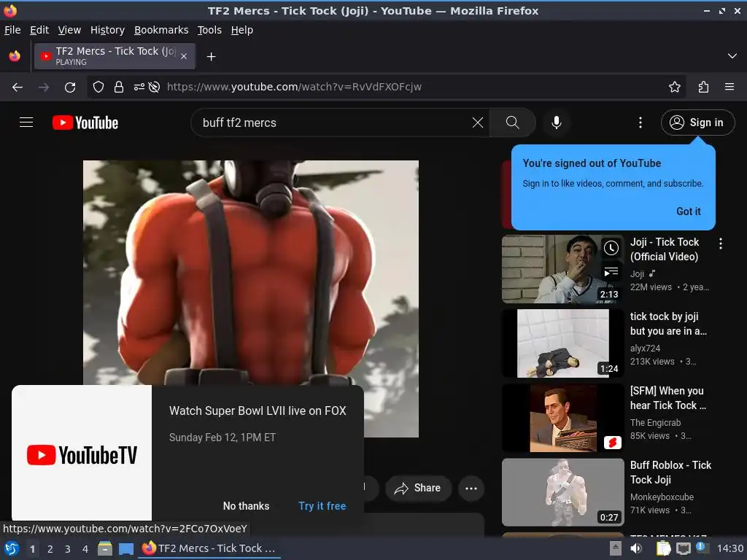Viewport: 747px width, 560px height.
Task: Open the Help menu
Action: 242,30
